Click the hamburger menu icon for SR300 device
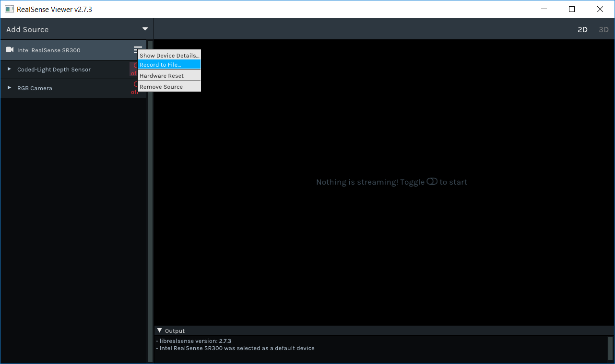Screen dimensions: 615x364 coord(137,49)
